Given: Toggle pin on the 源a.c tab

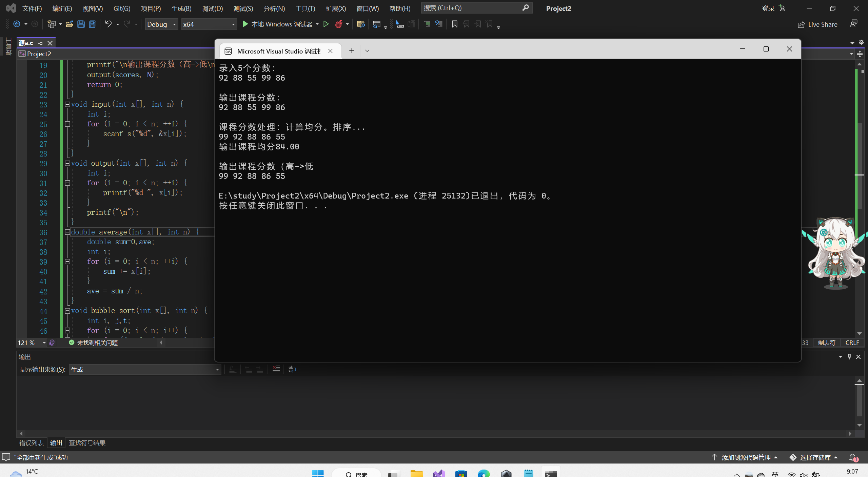Looking at the screenshot, I should coord(41,43).
